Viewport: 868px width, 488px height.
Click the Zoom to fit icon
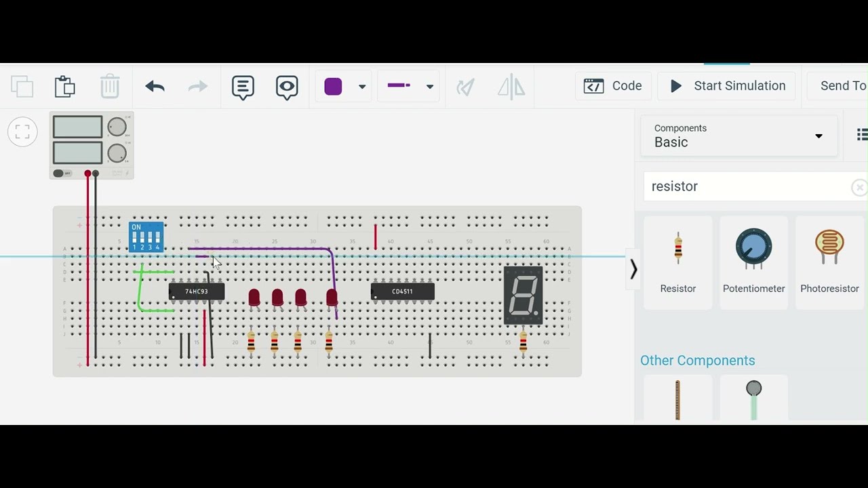[x=22, y=131]
